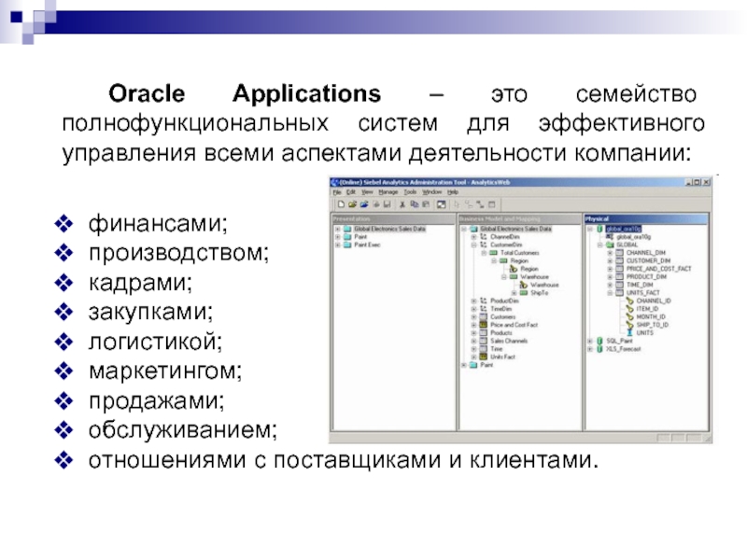Expand the XLS_Forecast database node
This screenshot has height=560, width=747.
click(x=590, y=349)
